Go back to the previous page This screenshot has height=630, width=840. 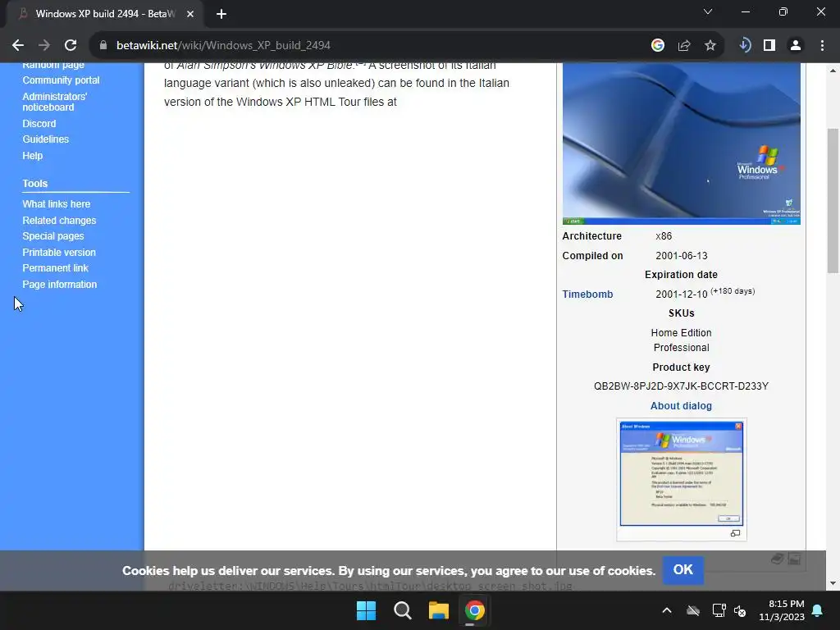coord(18,46)
